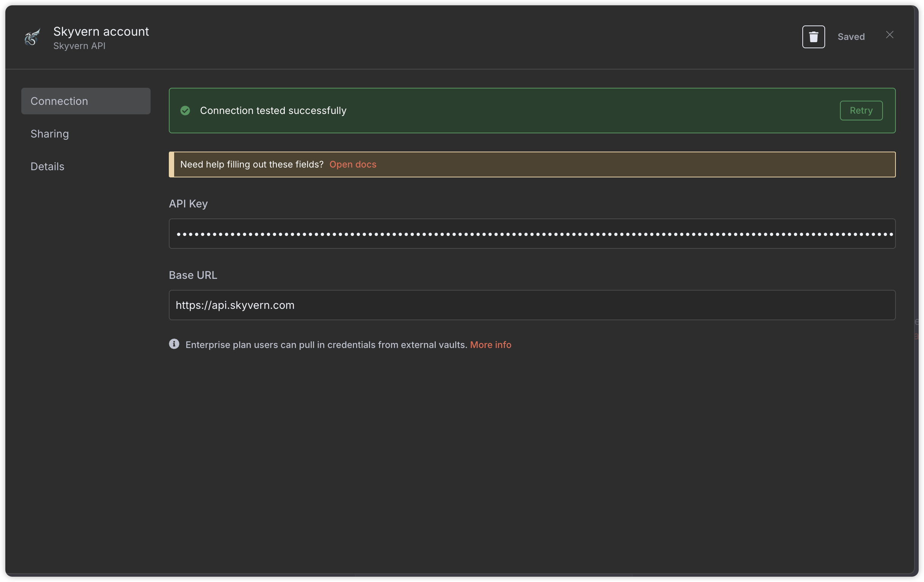Click the Base URL field label
Viewport: 924px width, 582px height.
pos(193,275)
